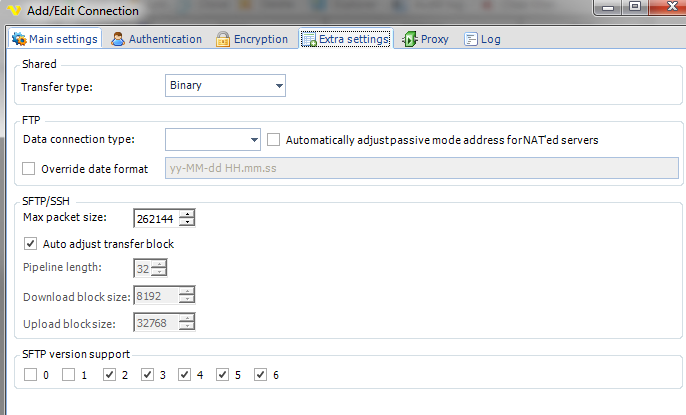Image resolution: width=686 pixels, height=415 pixels.
Task: Click the Extra settings tab icon
Action: point(309,40)
